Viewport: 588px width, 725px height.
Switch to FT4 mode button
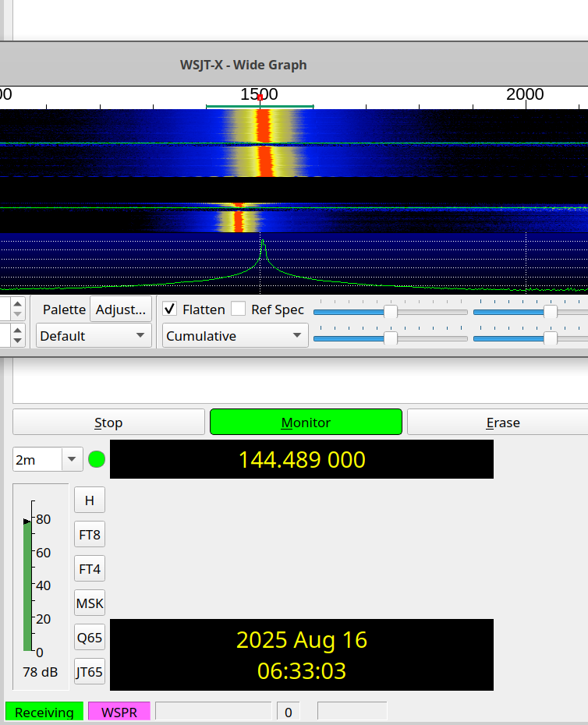click(90, 569)
